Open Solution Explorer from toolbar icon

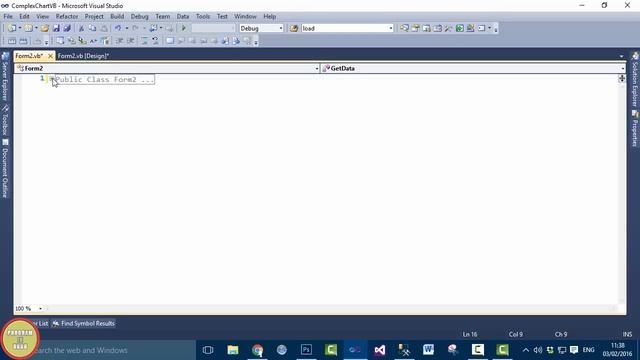coord(404,28)
